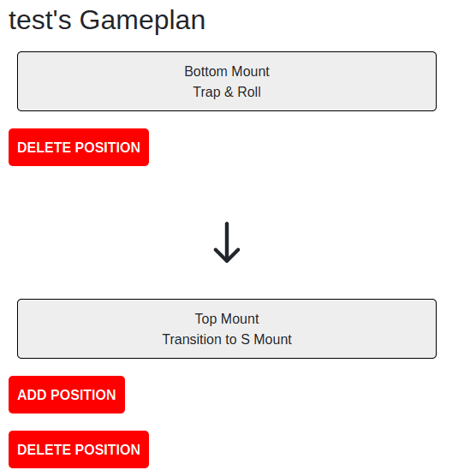Select the Top Mount card

(227, 329)
